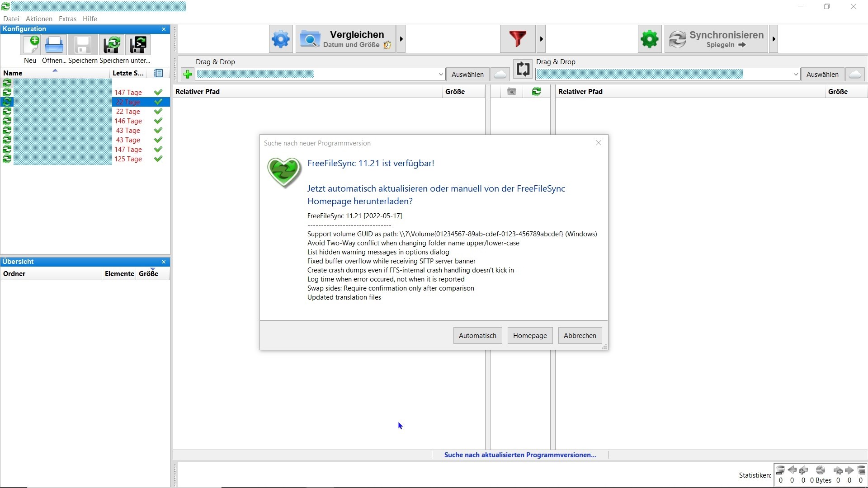Click the Vergleichen clock variant icon
The width and height of the screenshot is (868, 488).
387,45
